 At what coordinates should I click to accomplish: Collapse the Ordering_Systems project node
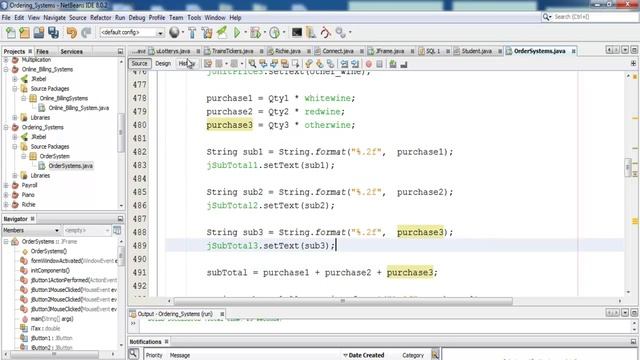(6, 127)
